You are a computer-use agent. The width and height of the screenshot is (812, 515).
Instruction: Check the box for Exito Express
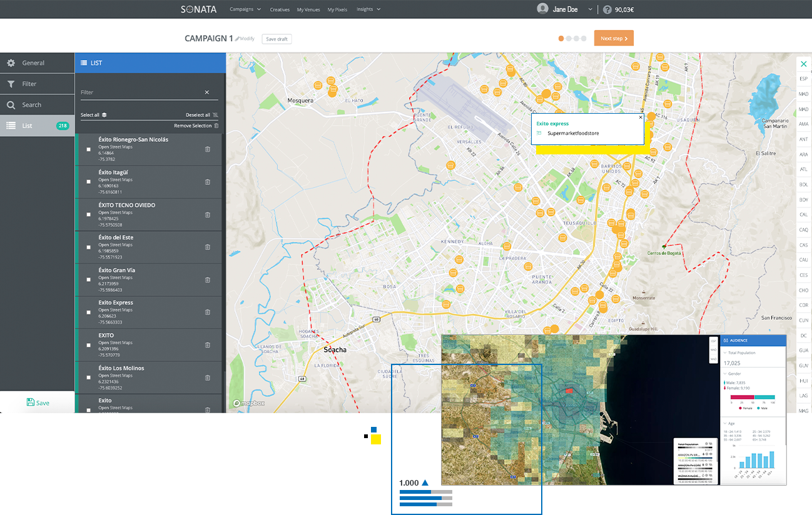[88, 312]
